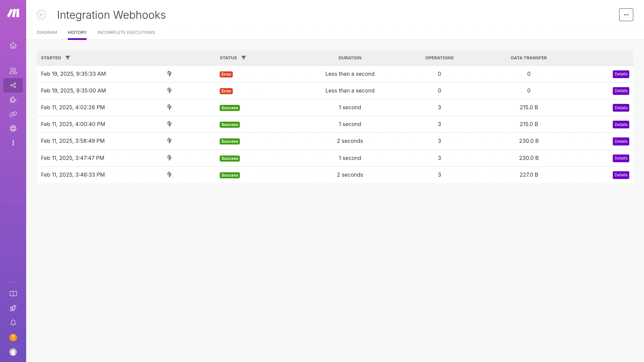Click the Make logo in sidebar
The width and height of the screenshot is (644, 362).
[x=13, y=13]
